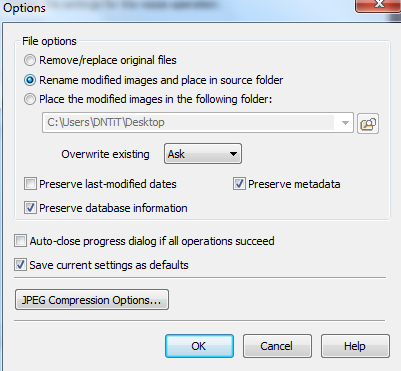Close the Options dialog window

point(378,5)
